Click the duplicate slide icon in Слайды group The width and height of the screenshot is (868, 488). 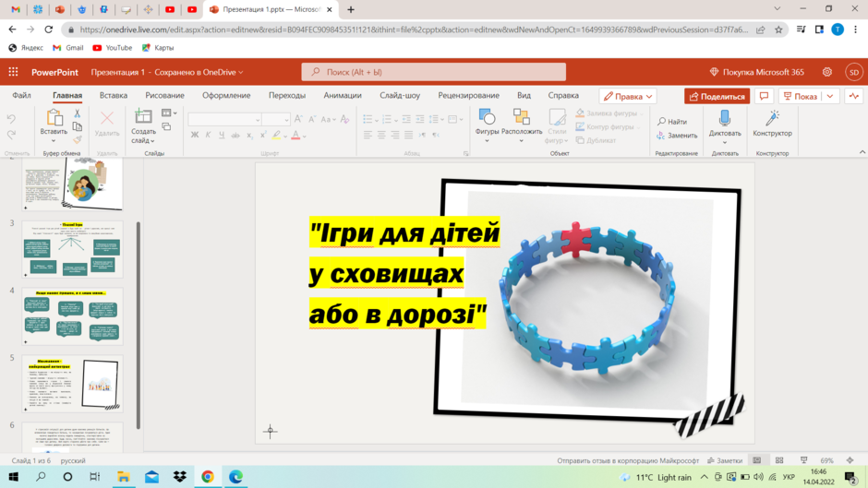pyautogui.click(x=166, y=126)
